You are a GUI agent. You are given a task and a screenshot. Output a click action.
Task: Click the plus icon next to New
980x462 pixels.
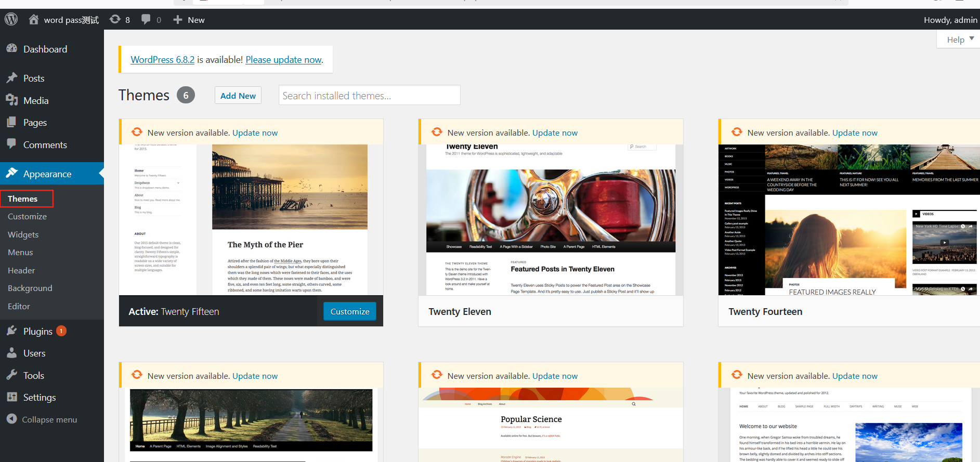click(177, 20)
